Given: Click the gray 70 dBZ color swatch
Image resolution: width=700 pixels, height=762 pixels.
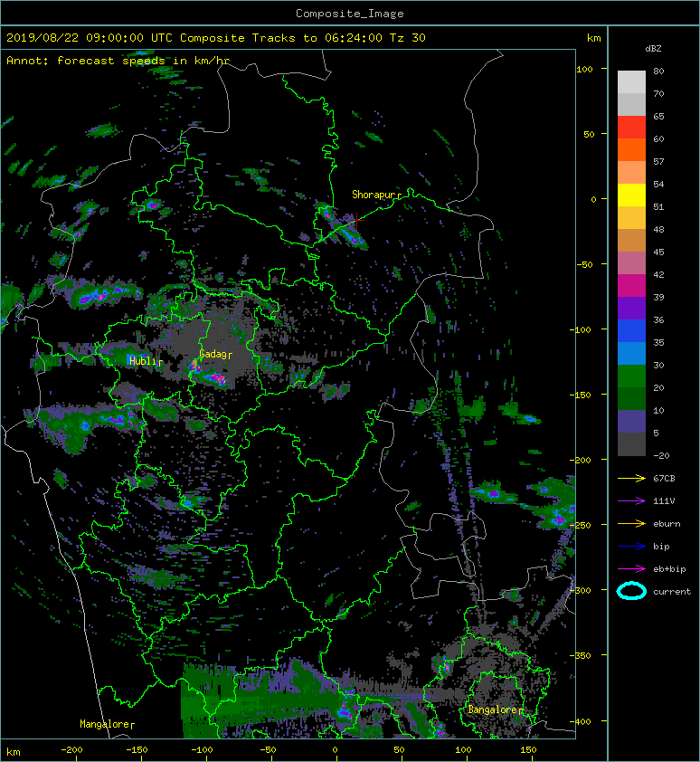Looking at the screenshot, I should [631, 104].
